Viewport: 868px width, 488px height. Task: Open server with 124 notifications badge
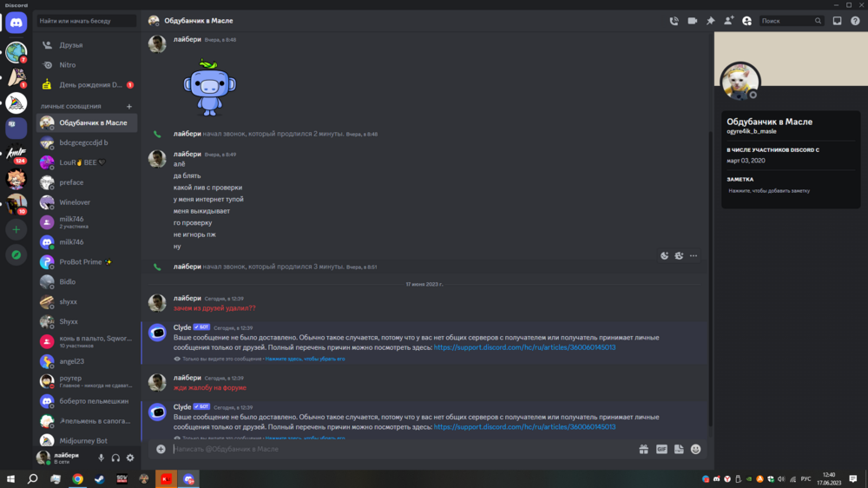tap(16, 154)
